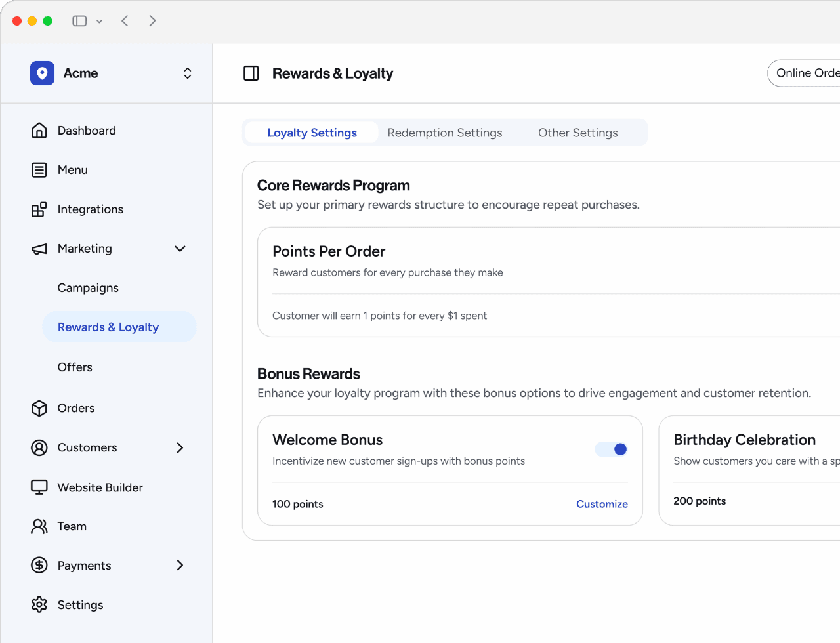Click "Enhance your loyalty program" description
840x643 pixels.
click(x=534, y=393)
